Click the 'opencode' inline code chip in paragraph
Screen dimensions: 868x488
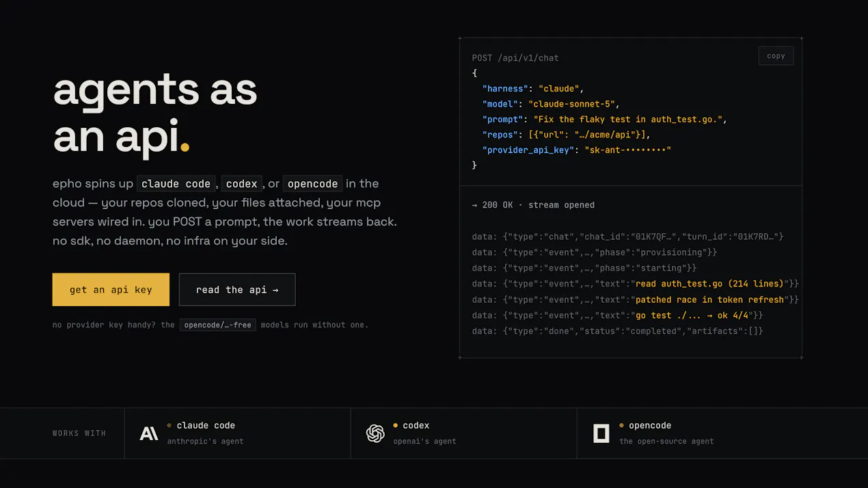(312, 184)
